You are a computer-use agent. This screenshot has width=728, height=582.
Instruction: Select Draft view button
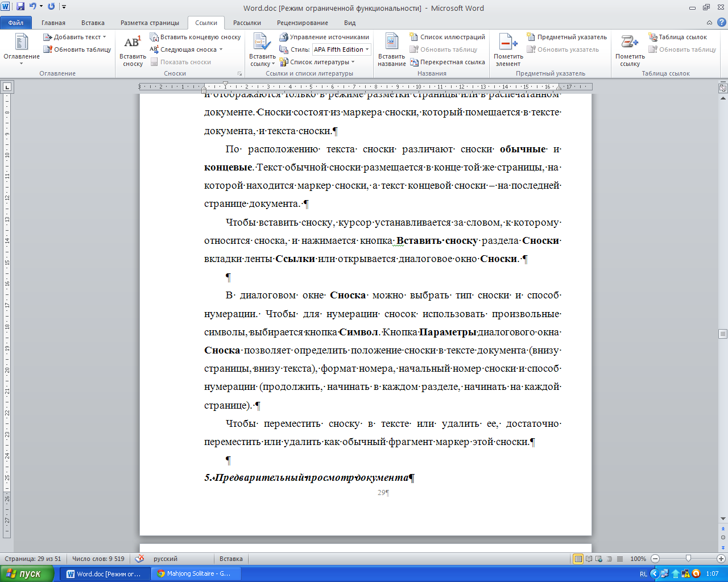point(620,559)
